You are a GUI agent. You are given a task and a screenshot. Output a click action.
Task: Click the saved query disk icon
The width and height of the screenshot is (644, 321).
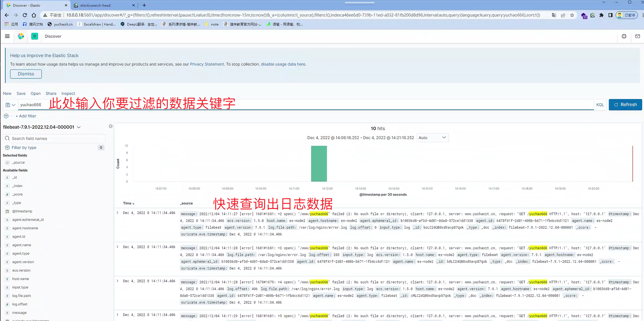(x=8, y=105)
